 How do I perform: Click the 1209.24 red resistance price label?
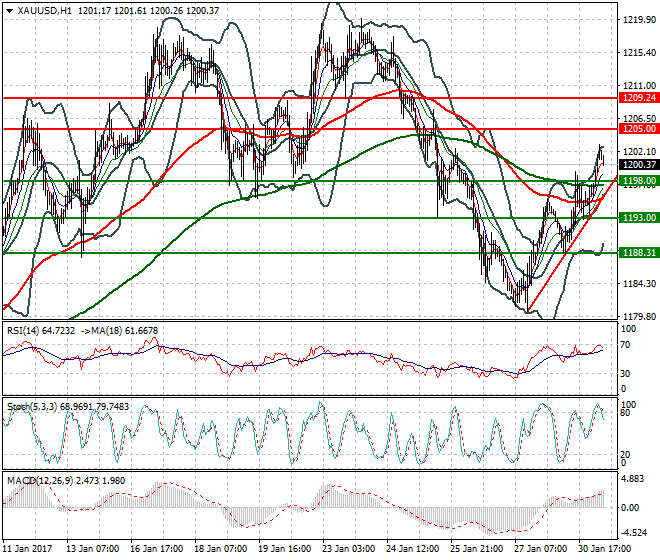[x=639, y=98]
